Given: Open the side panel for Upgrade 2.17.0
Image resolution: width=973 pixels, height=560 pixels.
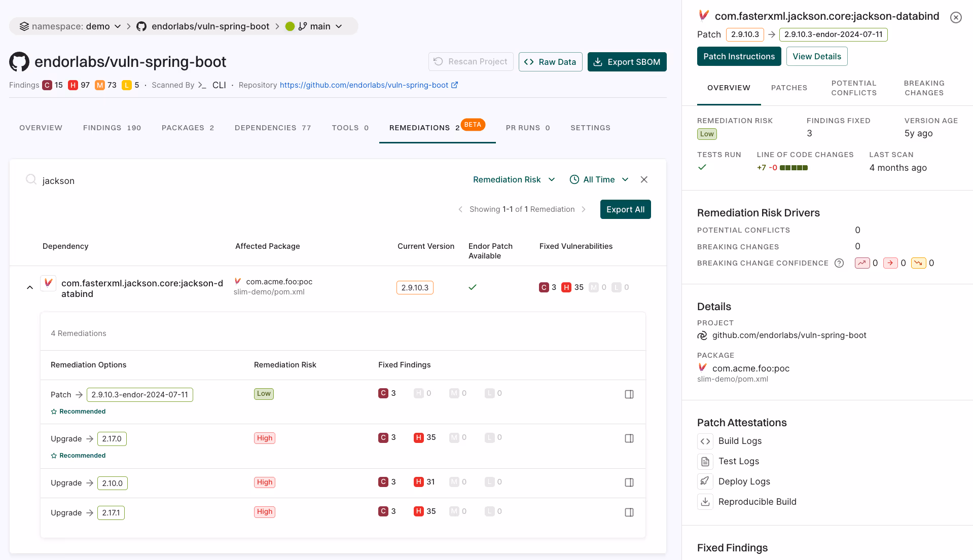Looking at the screenshot, I should point(629,438).
